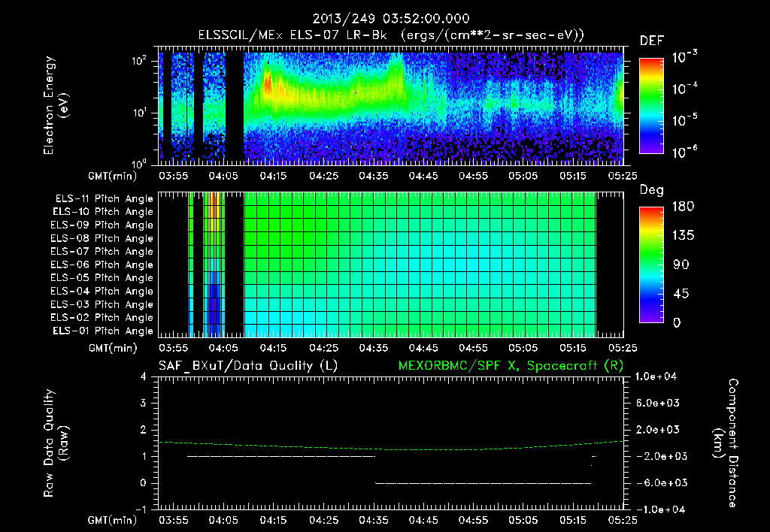
Task: Click 03:55 time label under data quality plot
Action: pyautogui.click(x=174, y=520)
